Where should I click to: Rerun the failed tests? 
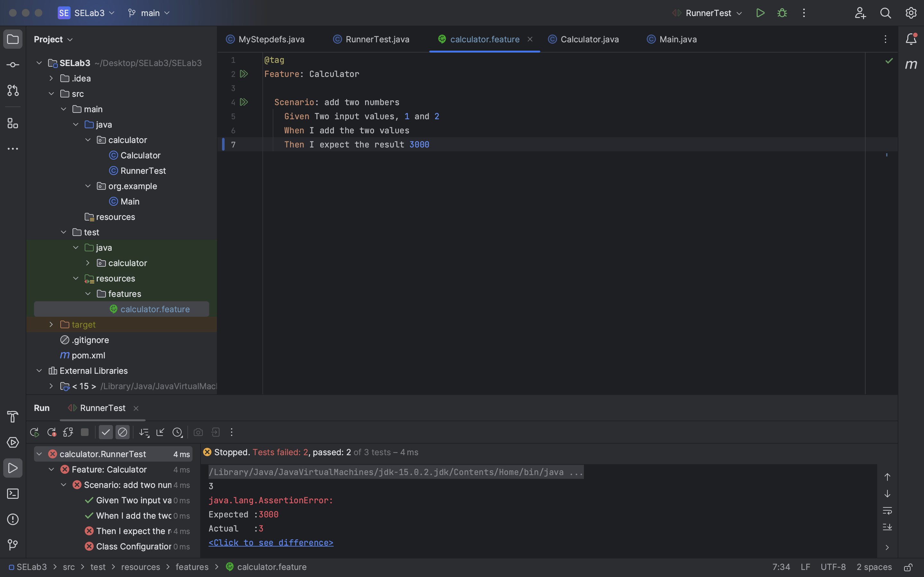click(x=51, y=432)
